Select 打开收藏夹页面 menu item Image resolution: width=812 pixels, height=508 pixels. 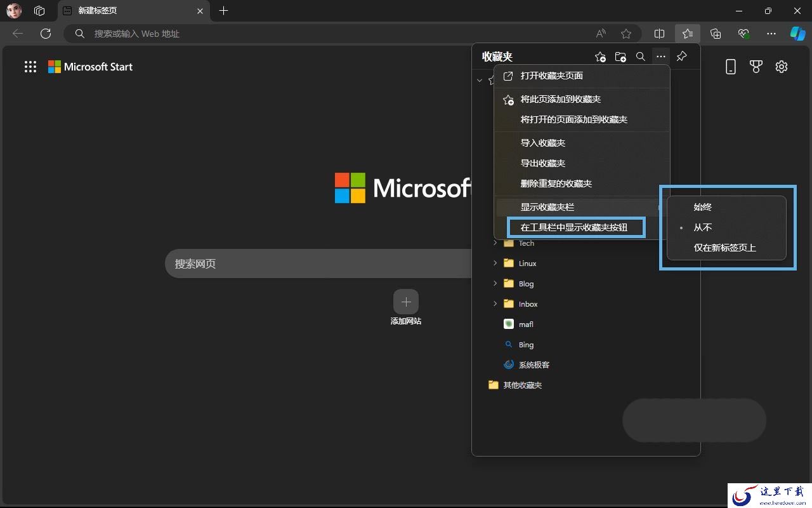coord(582,76)
